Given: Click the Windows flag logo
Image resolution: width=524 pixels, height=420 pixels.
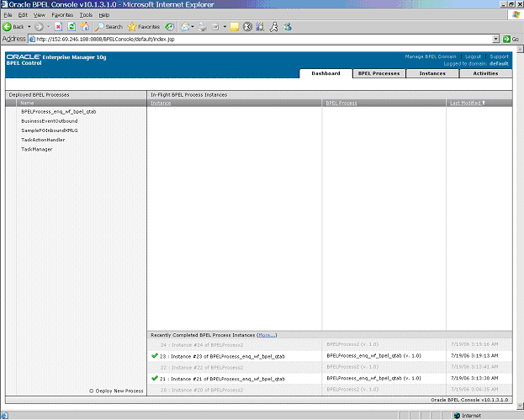Looking at the screenshot, I should tap(516, 14).
